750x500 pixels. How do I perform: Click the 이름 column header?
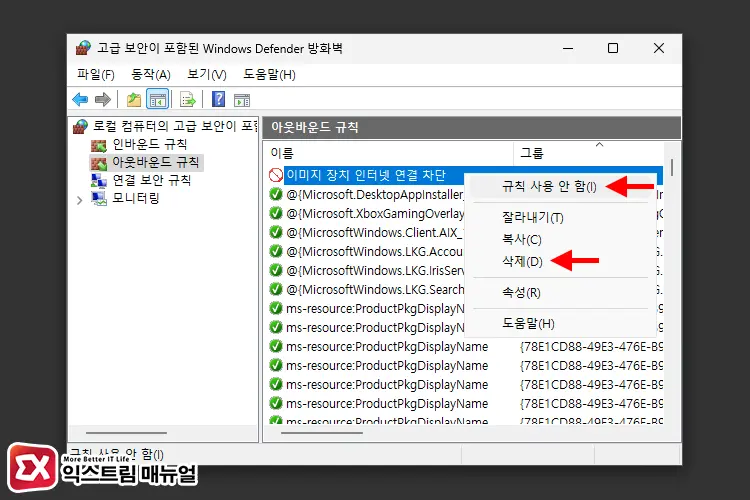click(388, 153)
